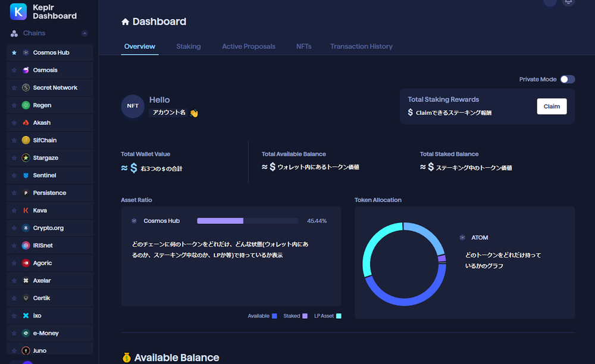Click the Staked legend color swatch
The height and width of the screenshot is (364, 595).
coord(305,316)
